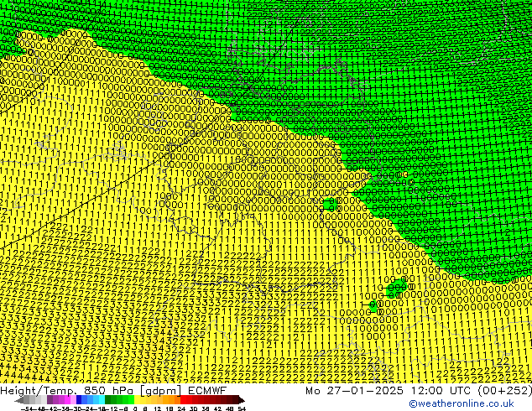The height and width of the screenshot is (411, 532).
Task: Select the cyan swatch on the temperature legend
Action: 102,400
